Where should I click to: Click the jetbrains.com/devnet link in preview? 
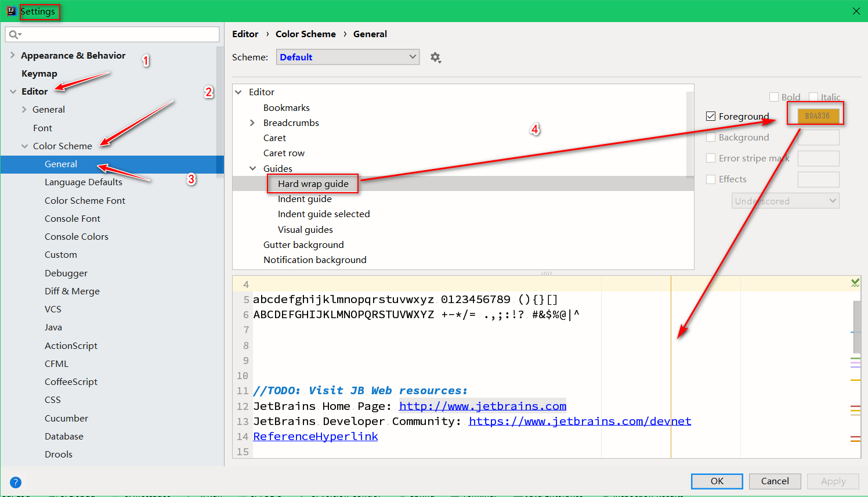click(580, 421)
